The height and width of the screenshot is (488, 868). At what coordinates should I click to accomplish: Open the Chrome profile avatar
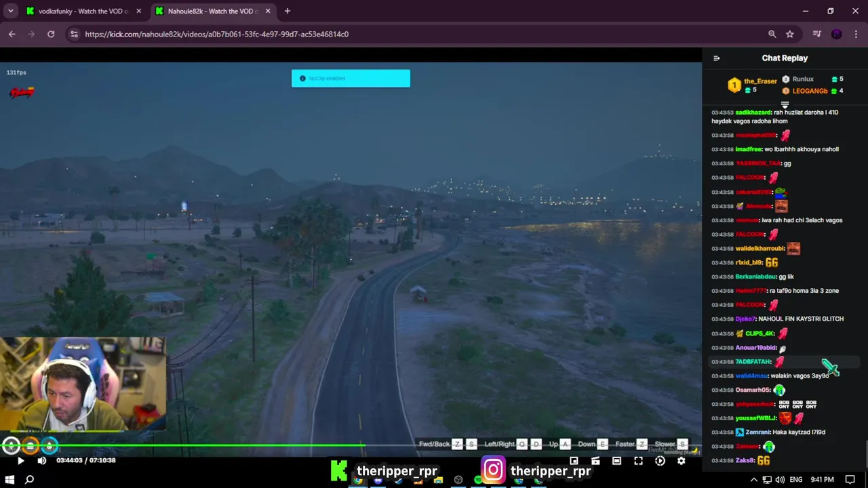pyautogui.click(x=837, y=34)
